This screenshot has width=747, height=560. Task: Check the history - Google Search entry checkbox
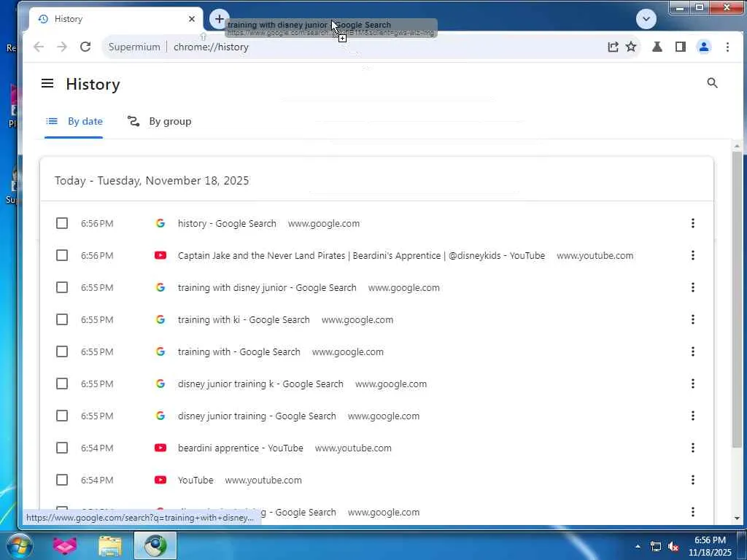click(62, 223)
